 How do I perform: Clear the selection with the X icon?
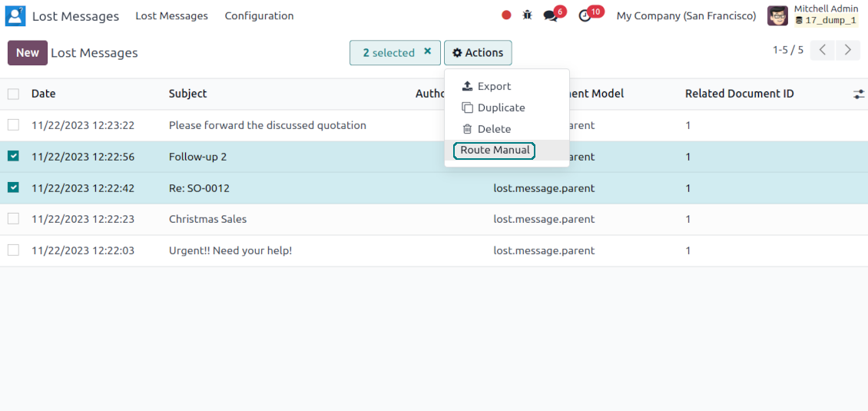click(x=428, y=52)
